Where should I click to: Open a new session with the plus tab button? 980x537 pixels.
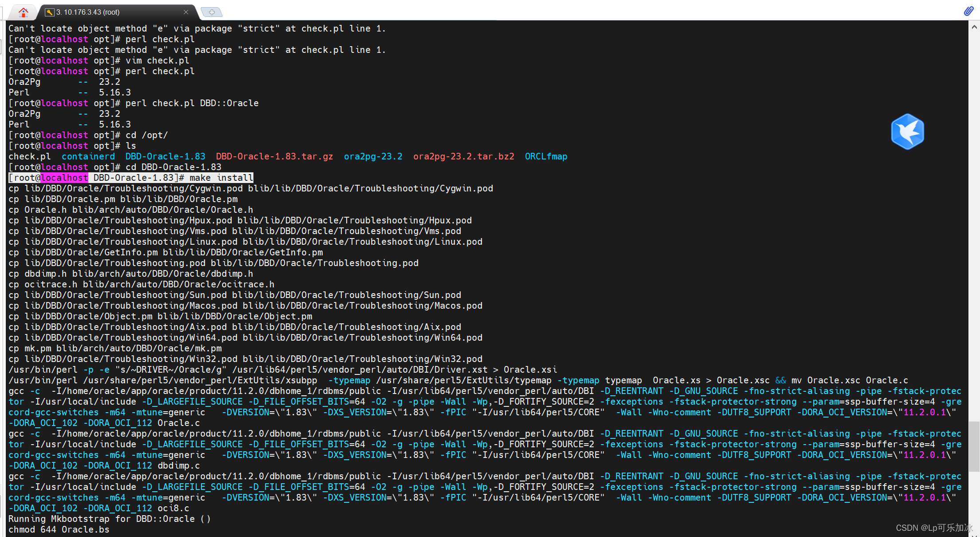(211, 12)
